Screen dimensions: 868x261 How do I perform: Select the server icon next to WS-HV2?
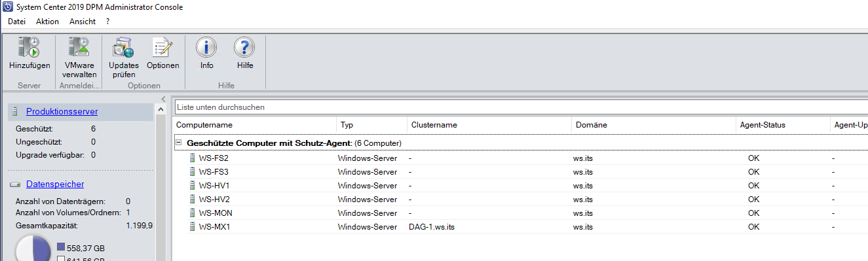coord(192,200)
